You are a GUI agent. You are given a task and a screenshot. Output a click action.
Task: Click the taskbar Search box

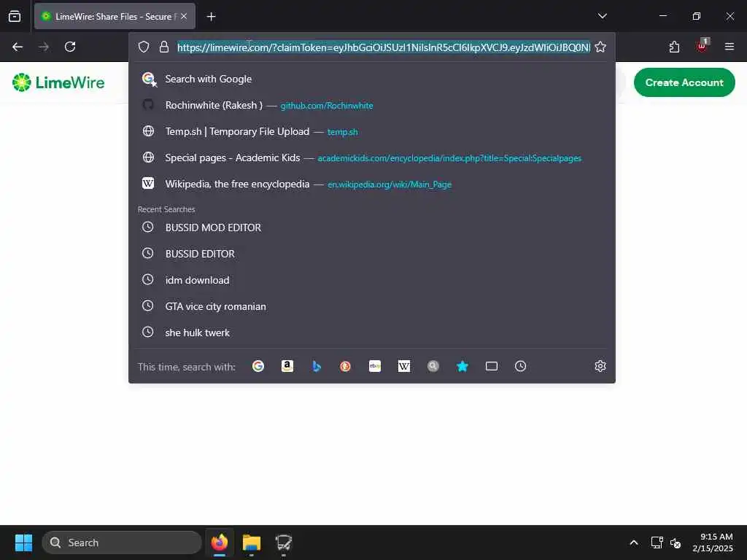click(122, 542)
